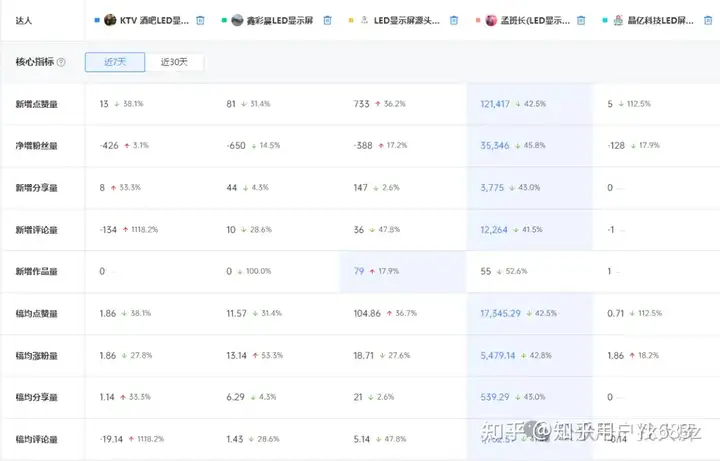
Task: Click the value 147 in 新增分享量
Action: [360, 188]
